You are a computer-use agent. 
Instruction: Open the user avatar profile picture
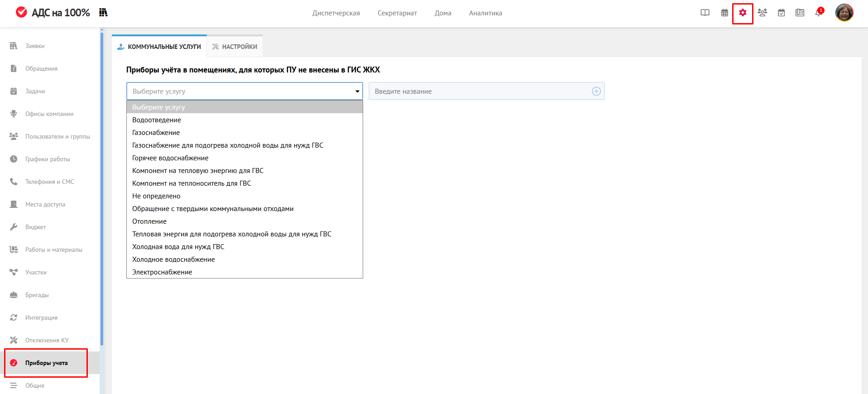(x=844, y=13)
